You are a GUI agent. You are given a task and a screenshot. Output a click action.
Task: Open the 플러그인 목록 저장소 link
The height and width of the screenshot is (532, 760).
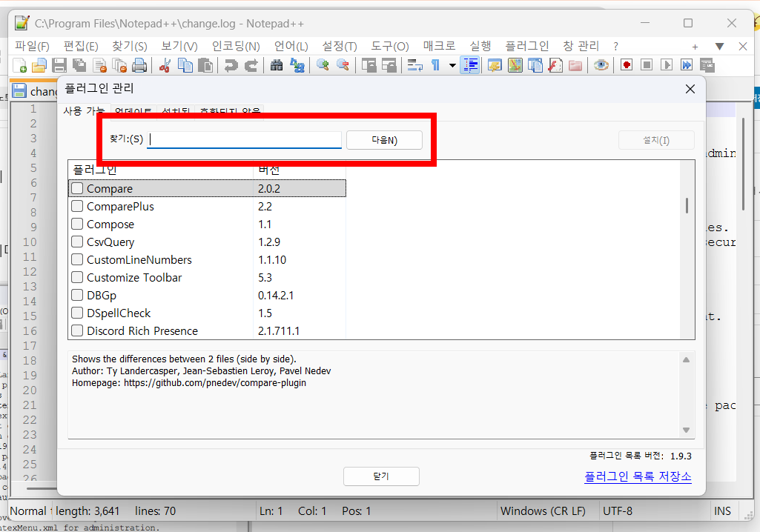[638, 476]
